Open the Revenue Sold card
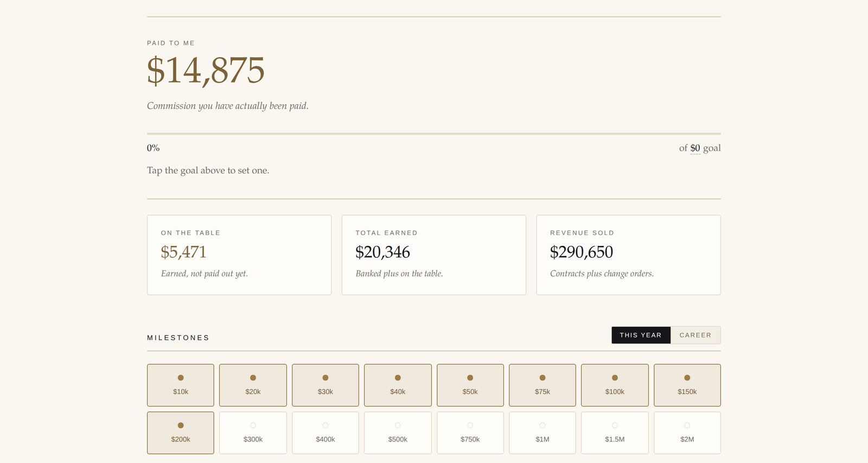 pyautogui.click(x=628, y=255)
